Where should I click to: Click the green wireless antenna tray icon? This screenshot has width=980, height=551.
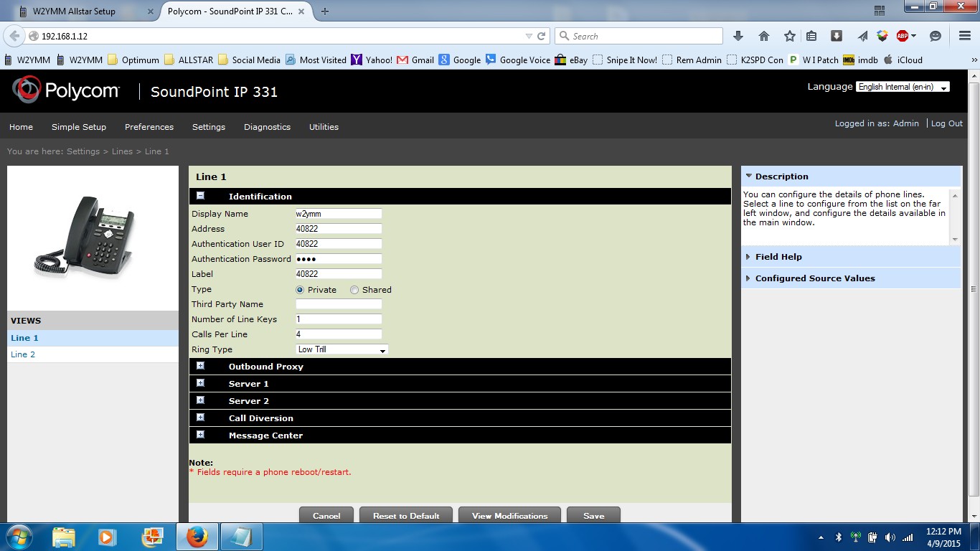click(x=856, y=537)
